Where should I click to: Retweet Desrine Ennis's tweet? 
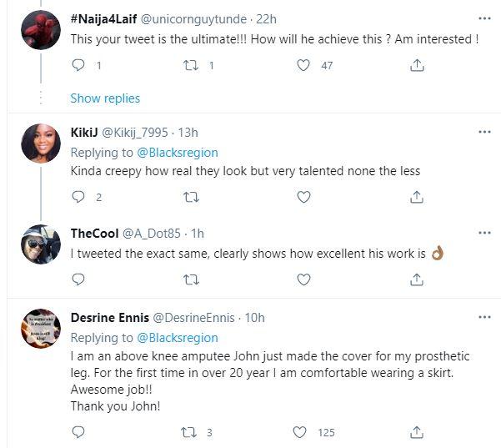(191, 432)
